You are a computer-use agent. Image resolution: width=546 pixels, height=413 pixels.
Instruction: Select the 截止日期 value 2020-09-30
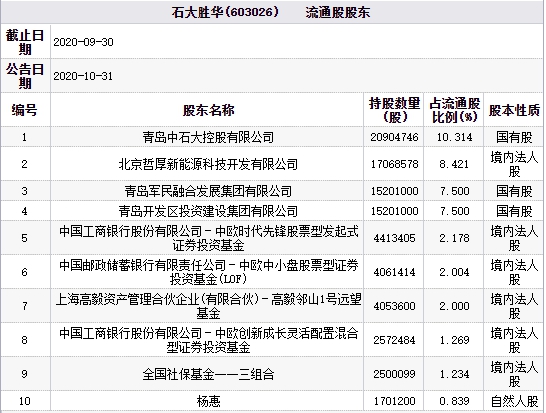pos(83,42)
